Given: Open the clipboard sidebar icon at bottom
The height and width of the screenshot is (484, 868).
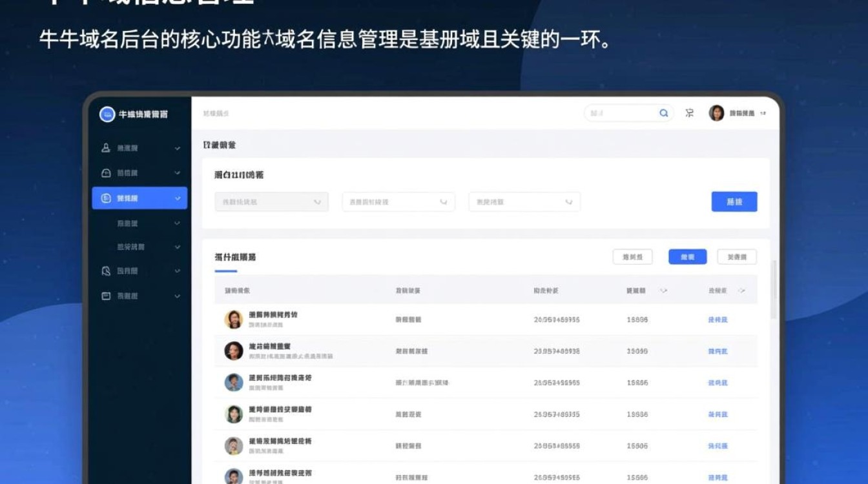Looking at the screenshot, I should (105, 296).
